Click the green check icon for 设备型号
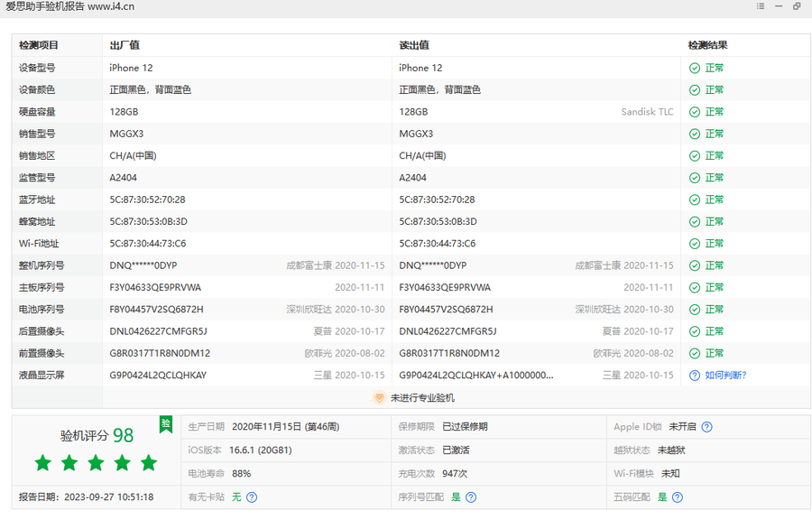The width and height of the screenshot is (812, 520). point(695,68)
